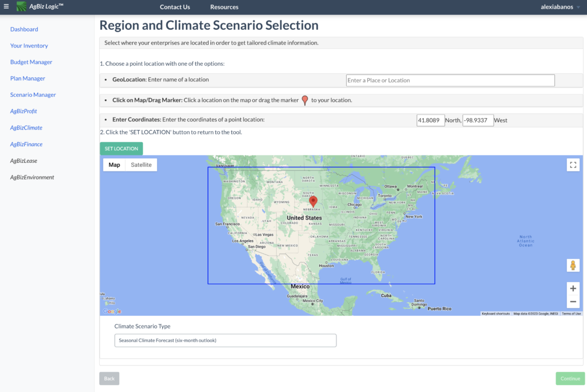Focus the Enter a Place or Location field

click(x=450, y=80)
